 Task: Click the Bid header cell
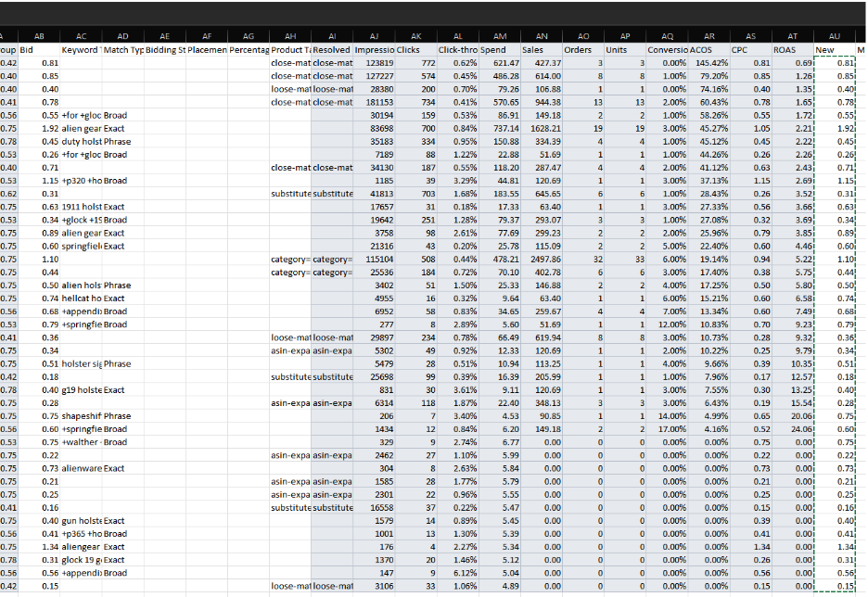(39, 50)
